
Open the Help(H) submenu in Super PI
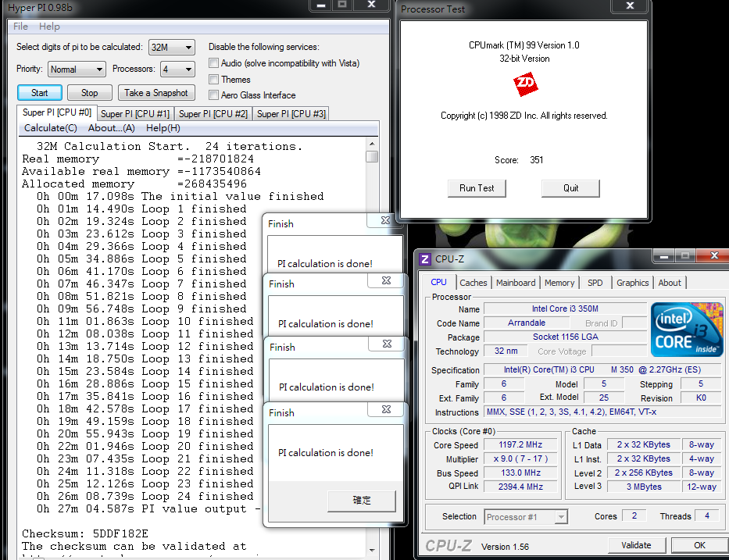point(163,128)
